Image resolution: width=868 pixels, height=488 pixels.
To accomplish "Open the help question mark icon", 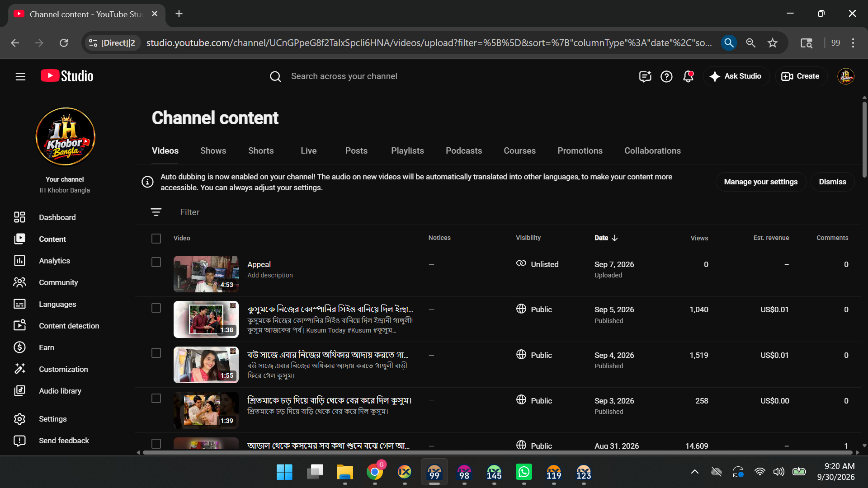I will point(666,76).
